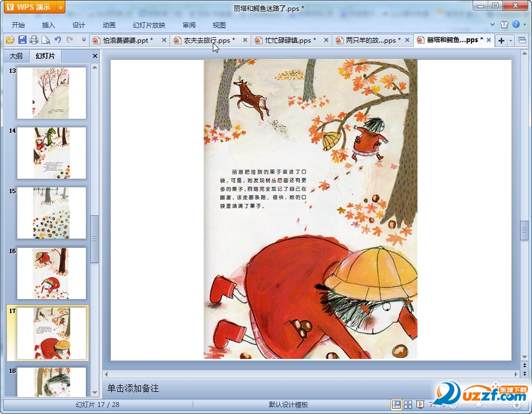This screenshot has width=532, height=414.
Task: Click thumbnail pane scroll up arrow
Action: pyautogui.click(x=95, y=67)
